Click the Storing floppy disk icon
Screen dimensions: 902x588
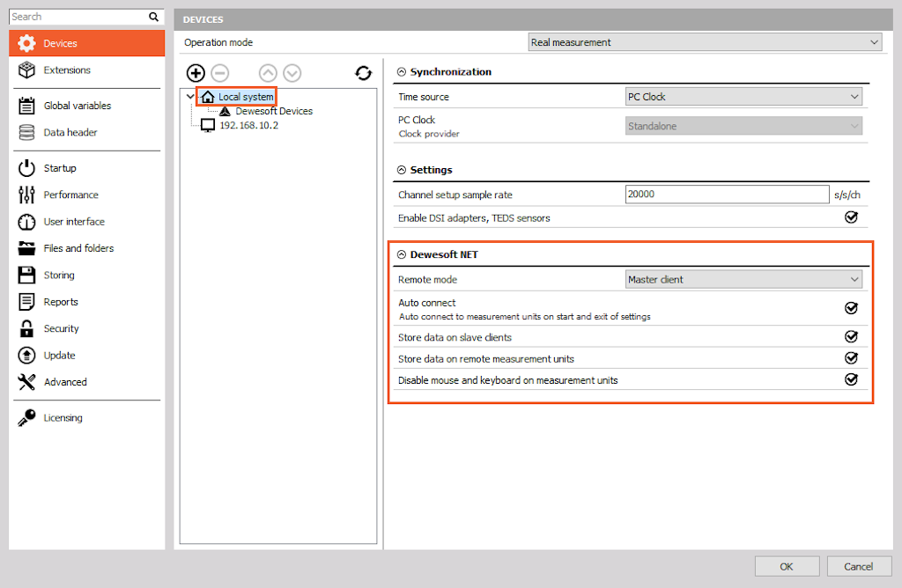26,275
